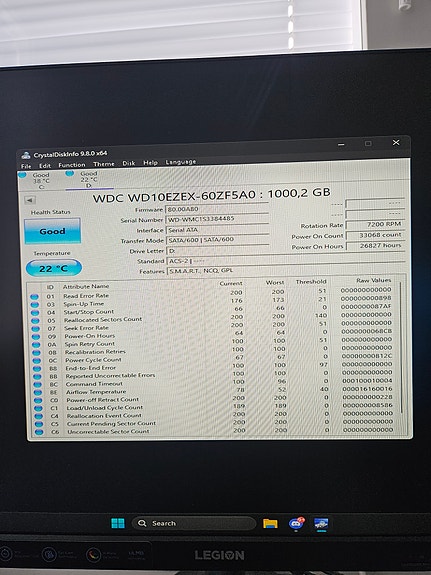The image size is (431, 575).
Task: Click the Drive Letter field
Action: point(286,251)
